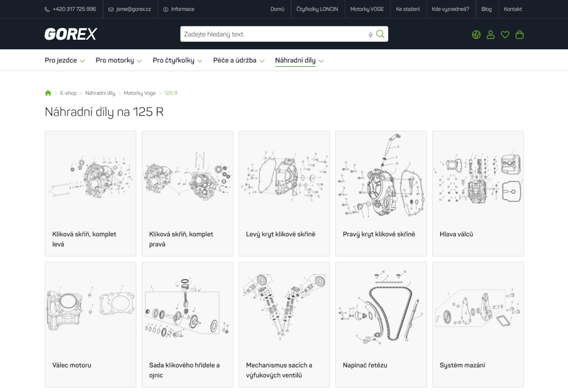Open the Péče a údržba menu item

coord(235,60)
